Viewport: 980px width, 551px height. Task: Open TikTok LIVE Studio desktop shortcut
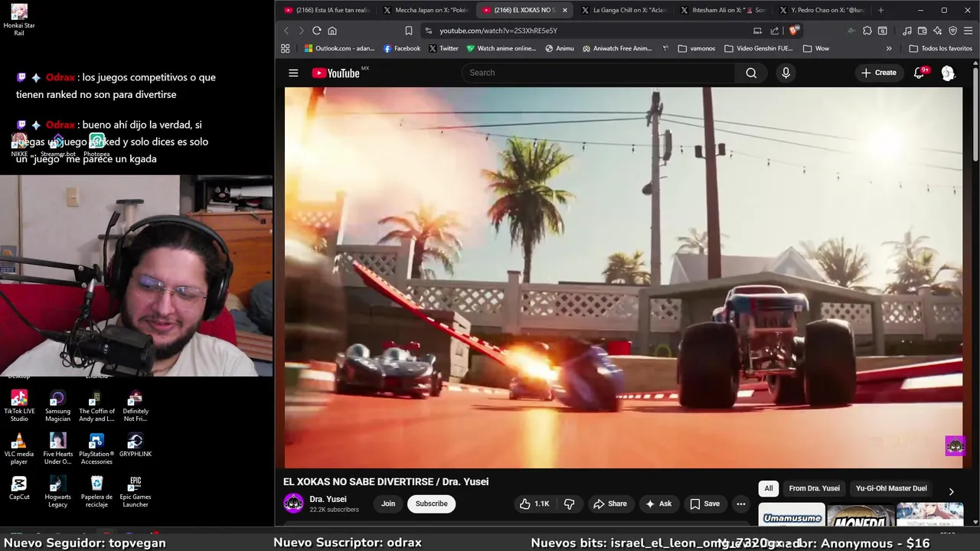tap(19, 406)
